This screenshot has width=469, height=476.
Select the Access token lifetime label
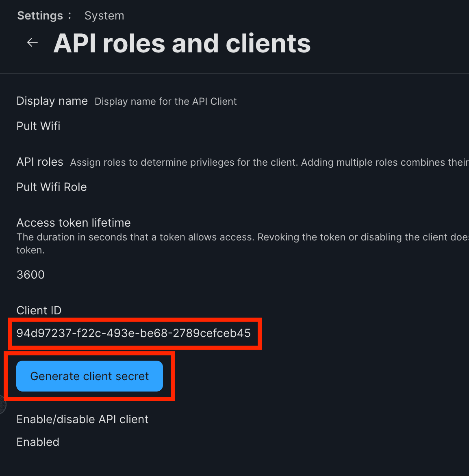(73, 223)
